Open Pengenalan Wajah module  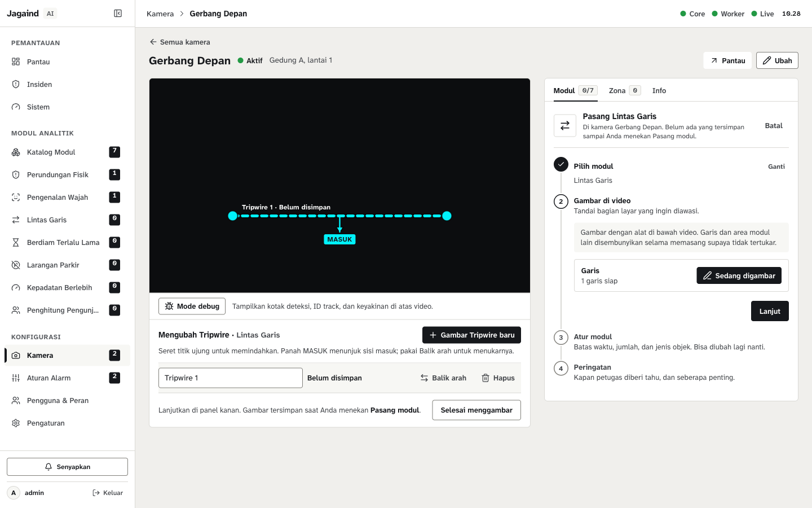click(67, 197)
